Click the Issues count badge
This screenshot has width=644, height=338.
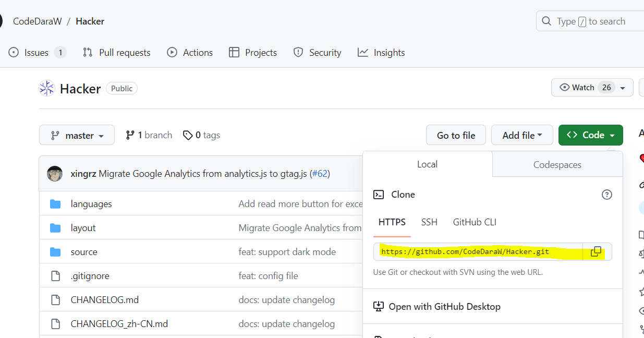point(60,53)
